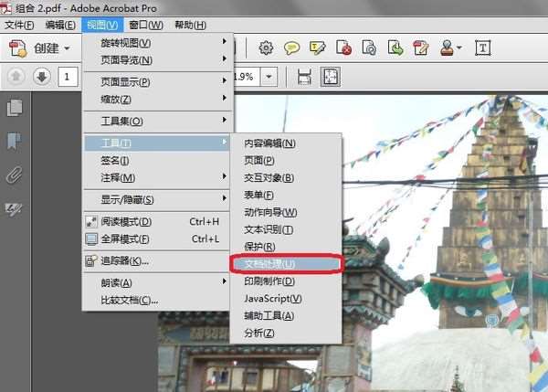This screenshot has height=392, width=548.
Task: Open the 文件(F) menu
Action: pos(19,26)
